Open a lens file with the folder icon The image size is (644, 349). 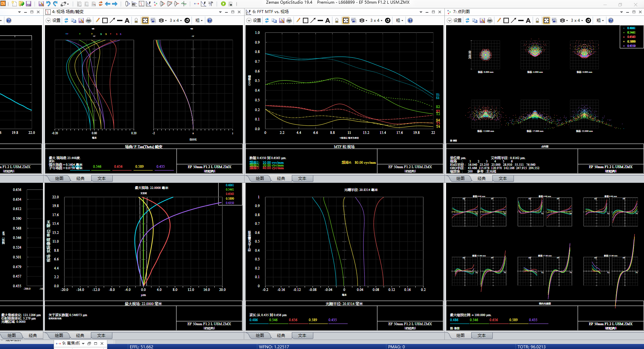point(21,4)
